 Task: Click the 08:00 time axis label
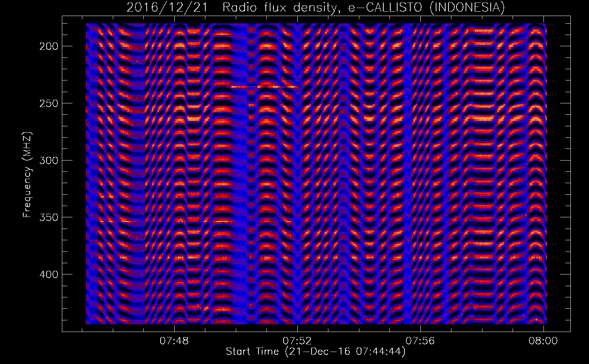pos(543,341)
